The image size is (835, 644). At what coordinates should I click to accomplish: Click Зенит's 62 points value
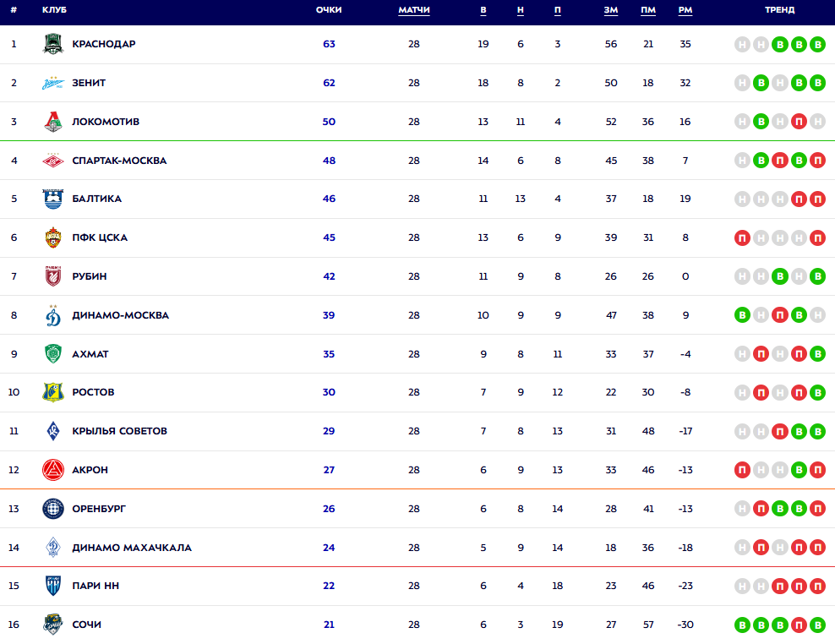(329, 83)
